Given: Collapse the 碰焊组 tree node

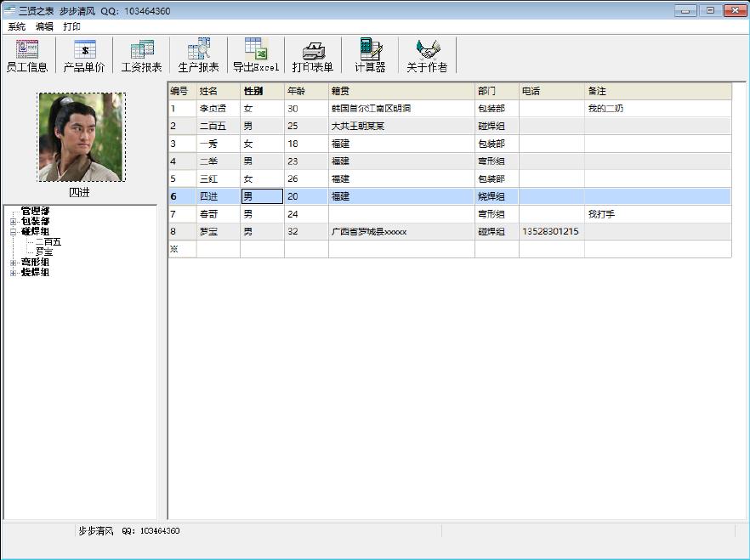Looking at the screenshot, I should (13, 232).
